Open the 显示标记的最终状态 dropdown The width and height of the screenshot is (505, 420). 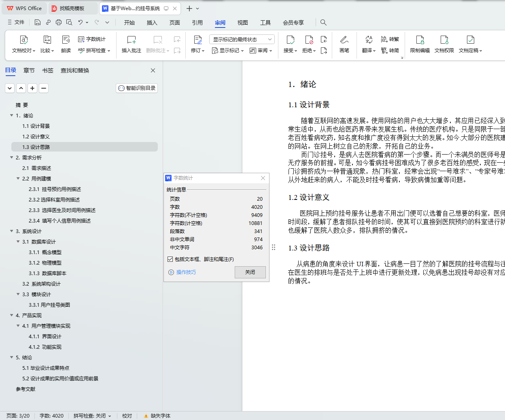[242, 39]
